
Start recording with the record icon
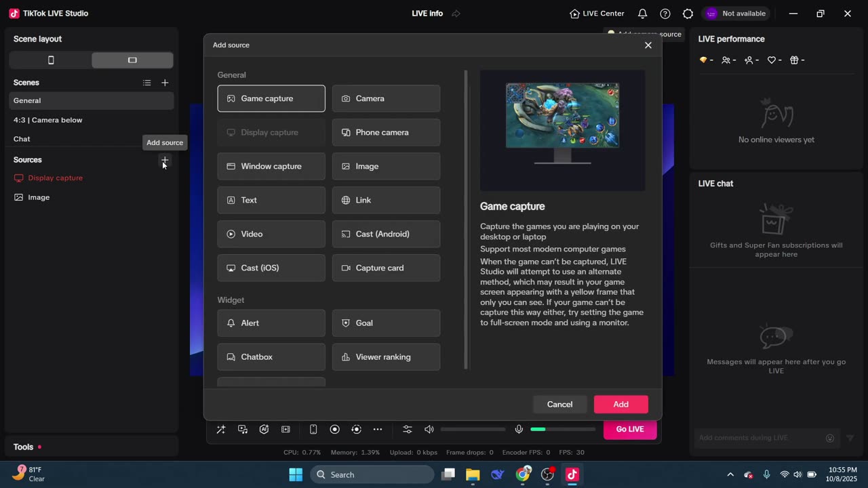coord(334,429)
